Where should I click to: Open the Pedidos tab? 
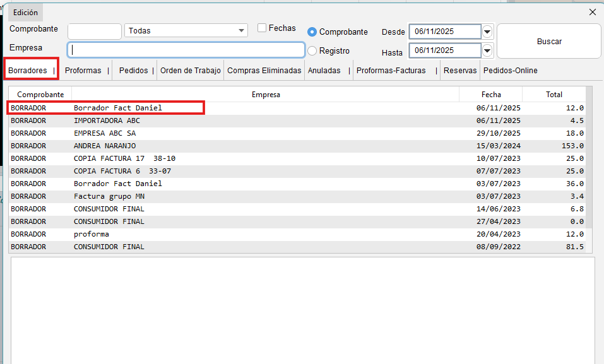click(133, 71)
